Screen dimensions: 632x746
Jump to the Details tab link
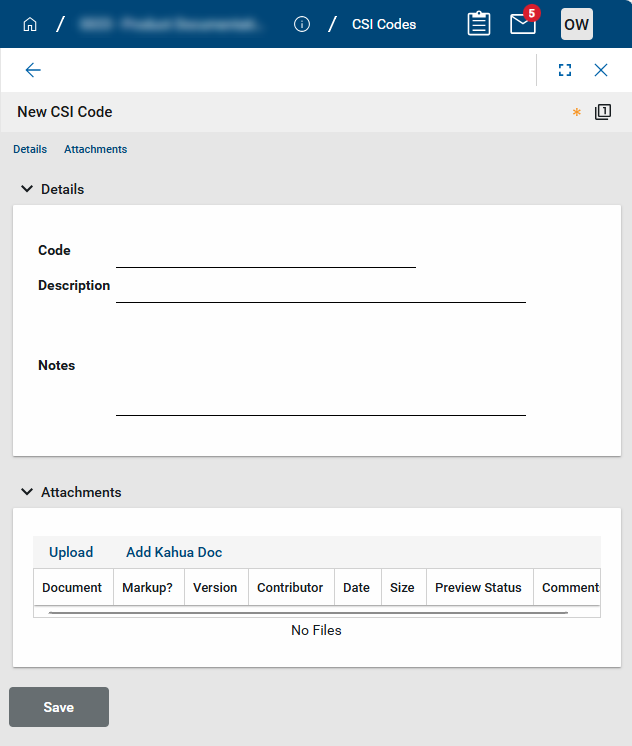coord(30,149)
